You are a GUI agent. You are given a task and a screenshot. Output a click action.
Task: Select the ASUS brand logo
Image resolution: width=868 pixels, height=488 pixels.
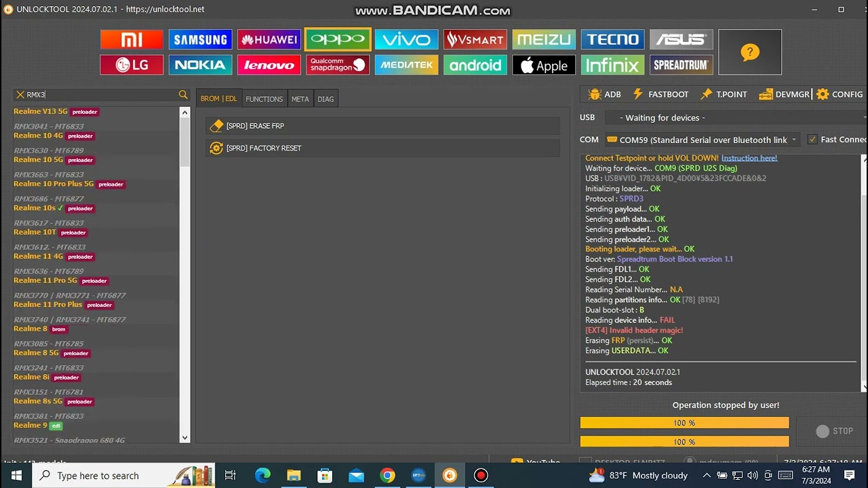point(682,39)
